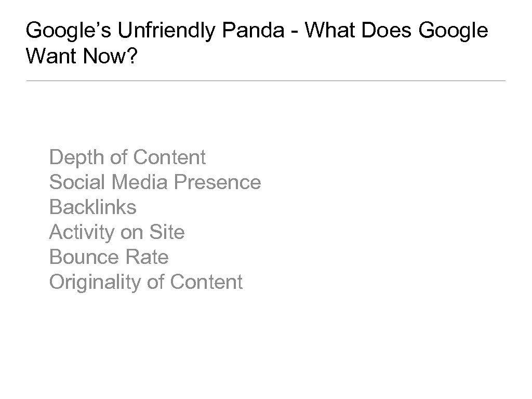Viewport: 532px width, 399px height.
Task: Click "Content" in the Originality line
Action: (206, 282)
